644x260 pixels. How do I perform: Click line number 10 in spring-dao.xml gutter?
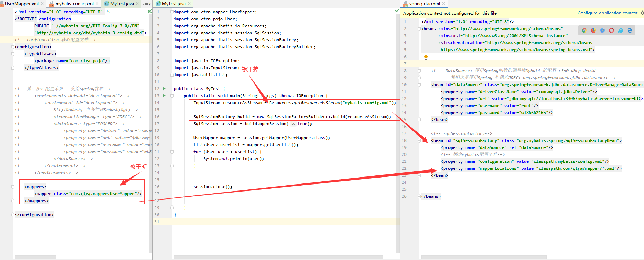pos(404,85)
